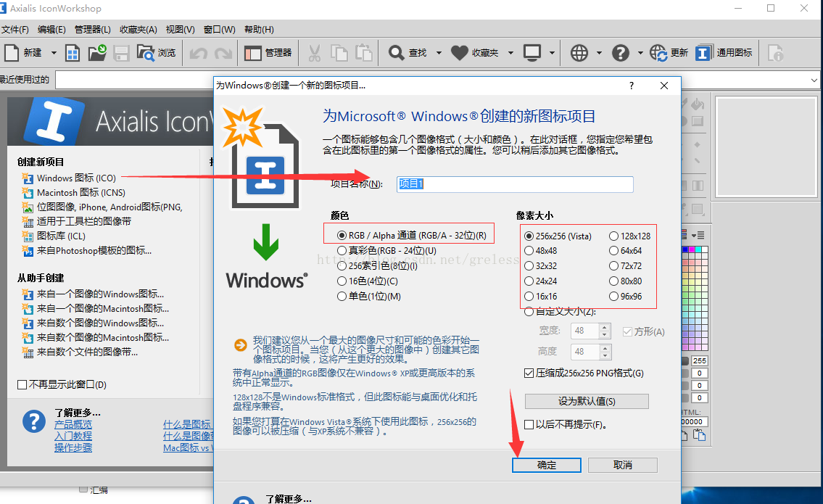Screen dimensions: 823x504
Task: Increase the height (高度) spinner value
Action: tap(605, 348)
